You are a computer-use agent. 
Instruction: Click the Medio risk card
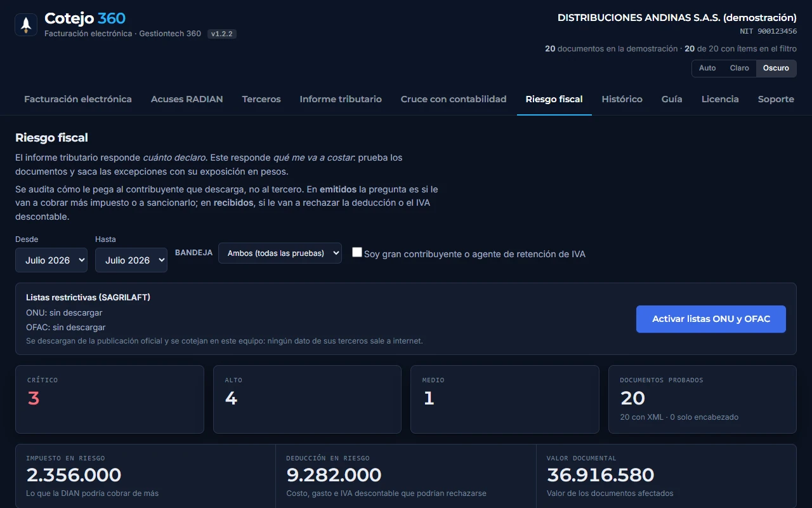(x=505, y=399)
